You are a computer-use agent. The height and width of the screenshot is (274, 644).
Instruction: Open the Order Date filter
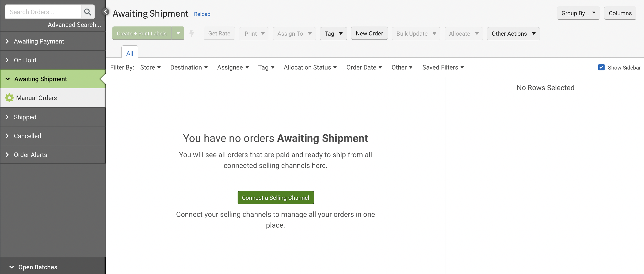[364, 67]
